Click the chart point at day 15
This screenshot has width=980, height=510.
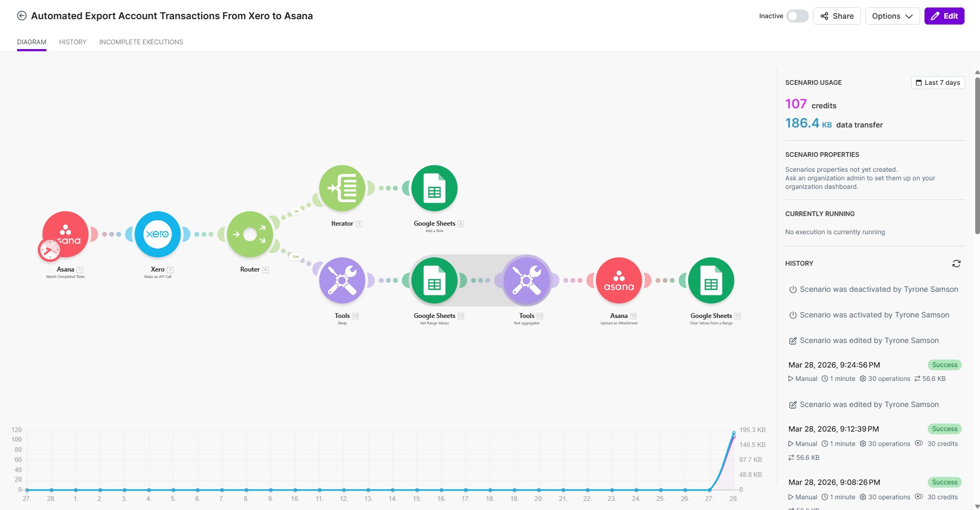coord(417,490)
